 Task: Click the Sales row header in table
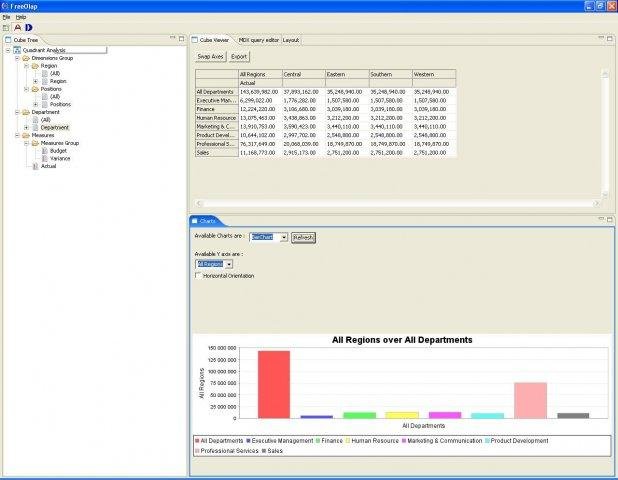pyautogui.click(x=217, y=153)
